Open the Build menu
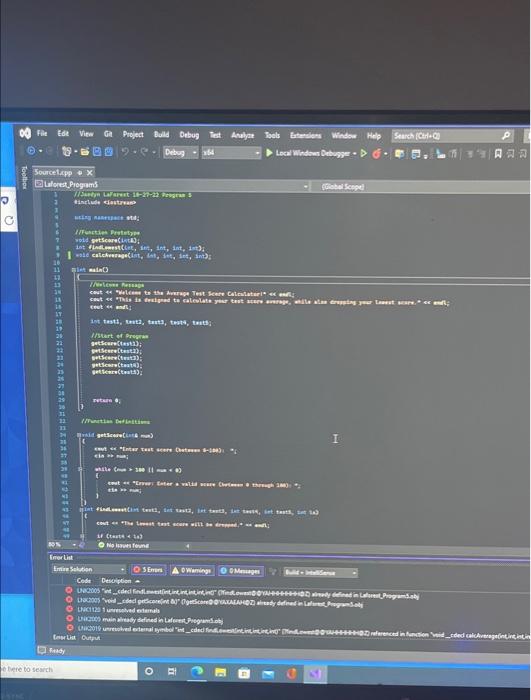Image resolution: width=531 pixels, height=700 pixels. pyautogui.click(x=161, y=134)
